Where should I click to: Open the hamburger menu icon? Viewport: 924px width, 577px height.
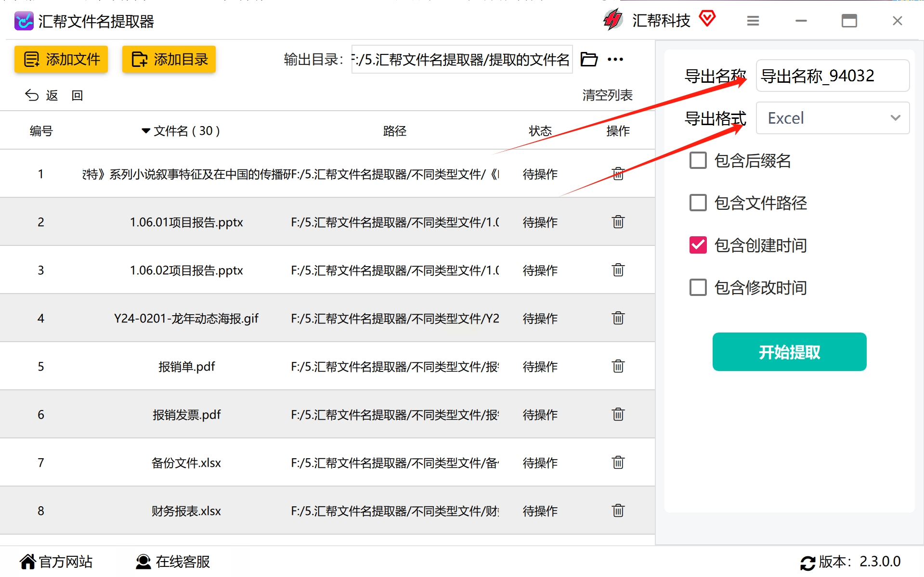[753, 21]
